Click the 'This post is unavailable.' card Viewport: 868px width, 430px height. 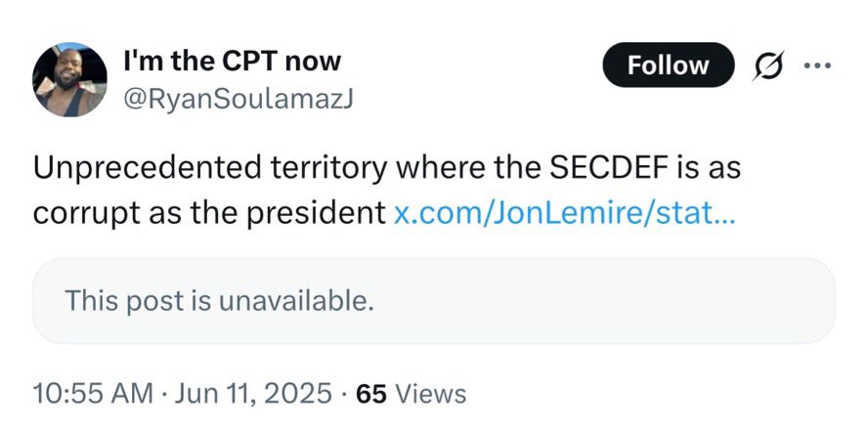click(x=433, y=300)
